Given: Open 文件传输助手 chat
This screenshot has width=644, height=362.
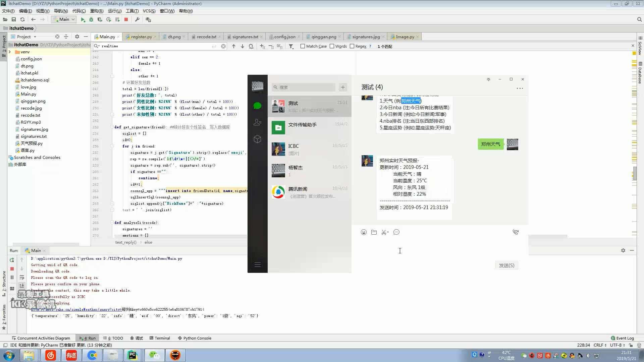Looking at the screenshot, I should coord(309,127).
